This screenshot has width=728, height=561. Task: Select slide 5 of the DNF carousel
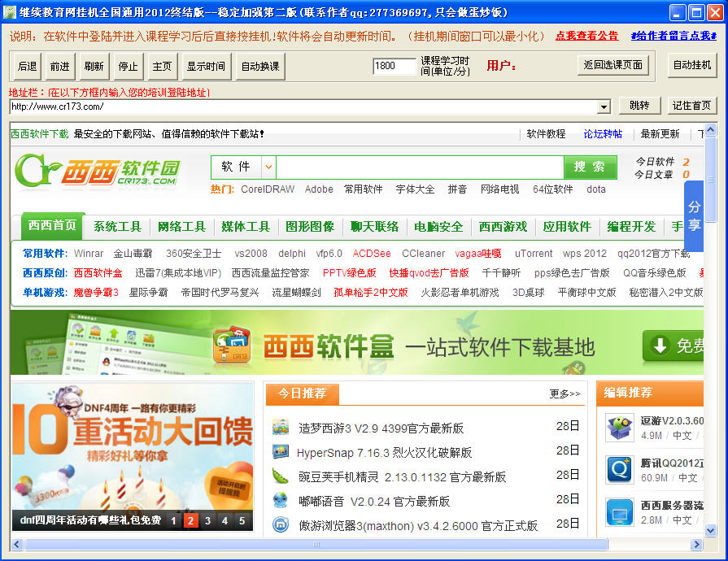coord(242,520)
